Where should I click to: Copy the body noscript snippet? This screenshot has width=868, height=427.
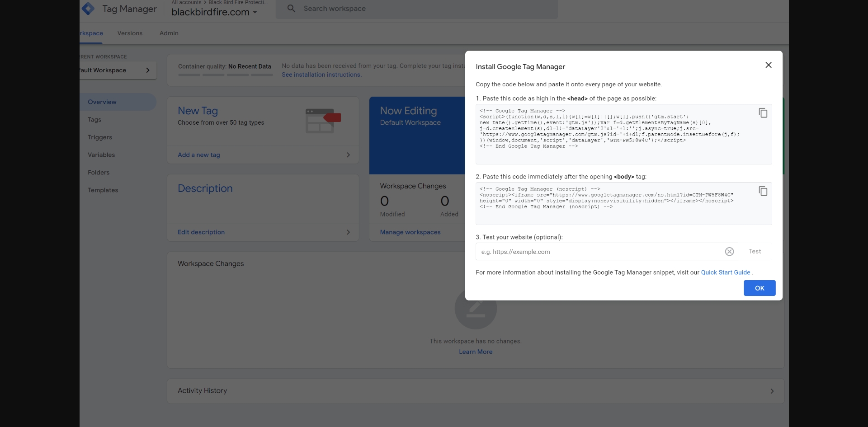(x=763, y=191)
